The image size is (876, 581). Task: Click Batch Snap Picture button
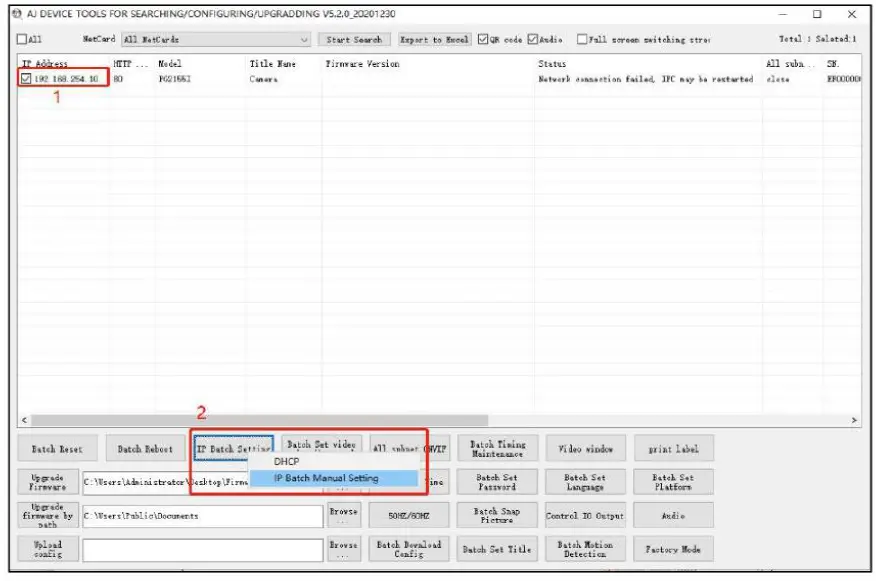[x=497, y=515]
